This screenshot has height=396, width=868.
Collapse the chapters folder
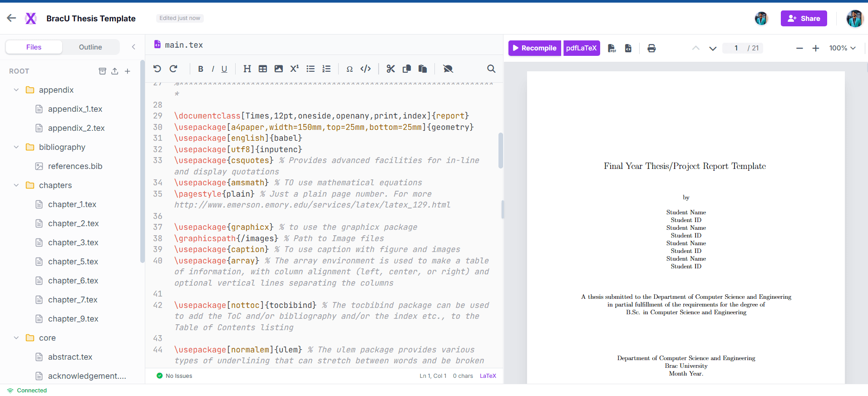[x=16, y=185]
